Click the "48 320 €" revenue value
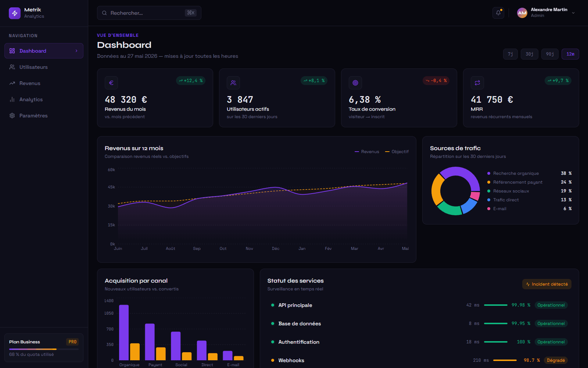588x368 pixels. coord(126,100)
